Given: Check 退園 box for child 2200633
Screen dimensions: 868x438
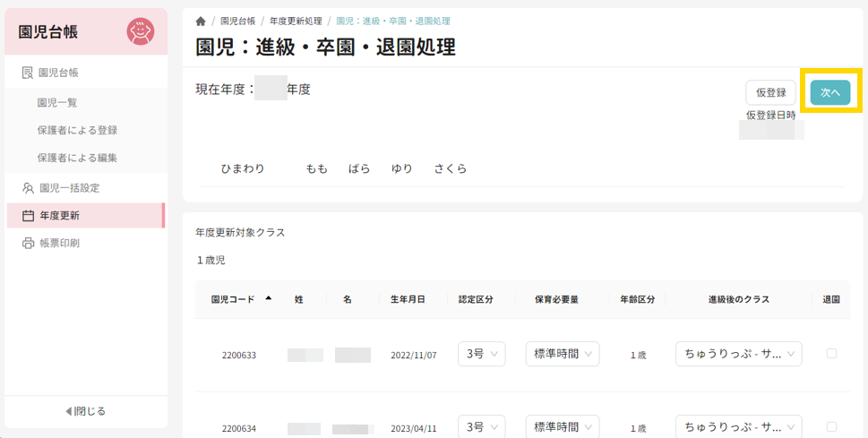Looking at the screenshot, I should click(831, 354).
